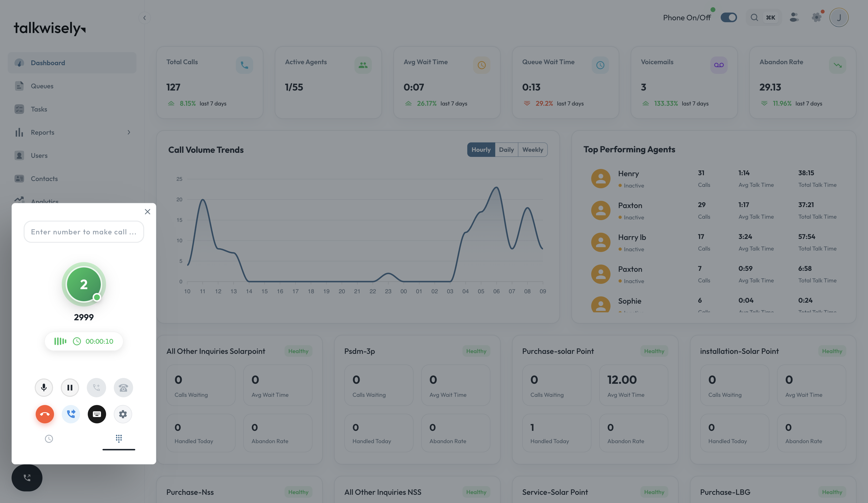The height and width of the screenshot is (503, 868).
Task: Switch chart to Weekly view
Action: pyautogui.click(x=533, y=150)
